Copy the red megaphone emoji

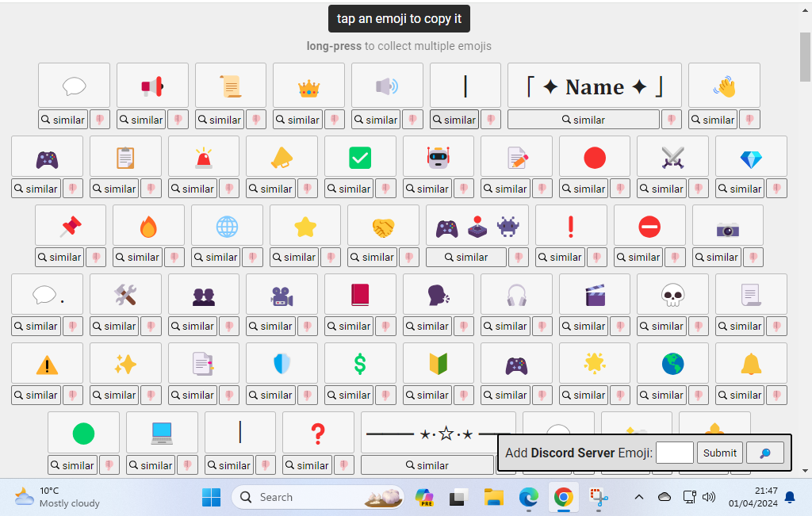[152, 86]
